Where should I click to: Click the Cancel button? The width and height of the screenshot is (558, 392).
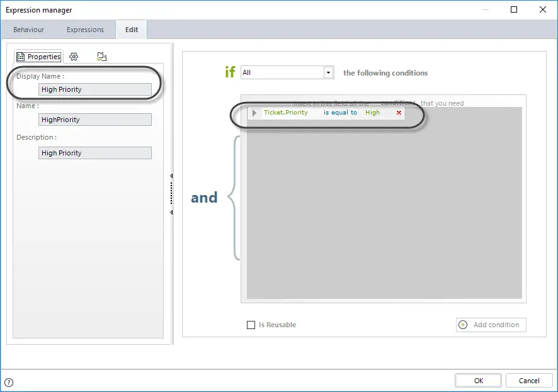(x=529, y=381)
